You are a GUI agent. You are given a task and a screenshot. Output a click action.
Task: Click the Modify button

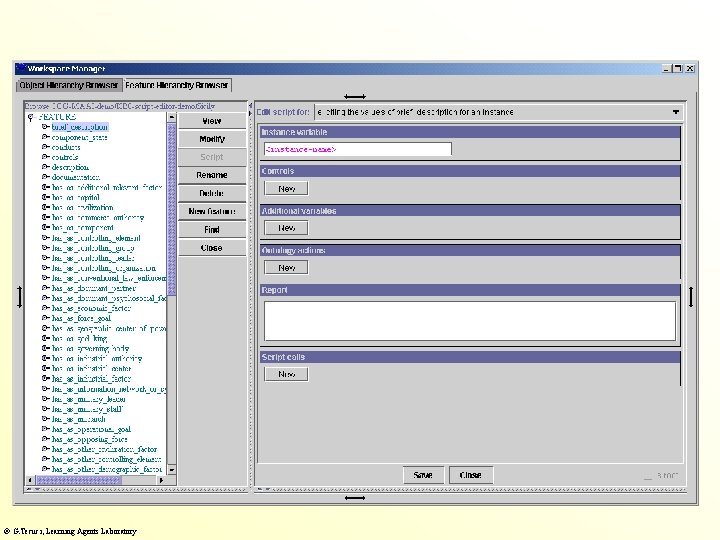coord(212,139)
